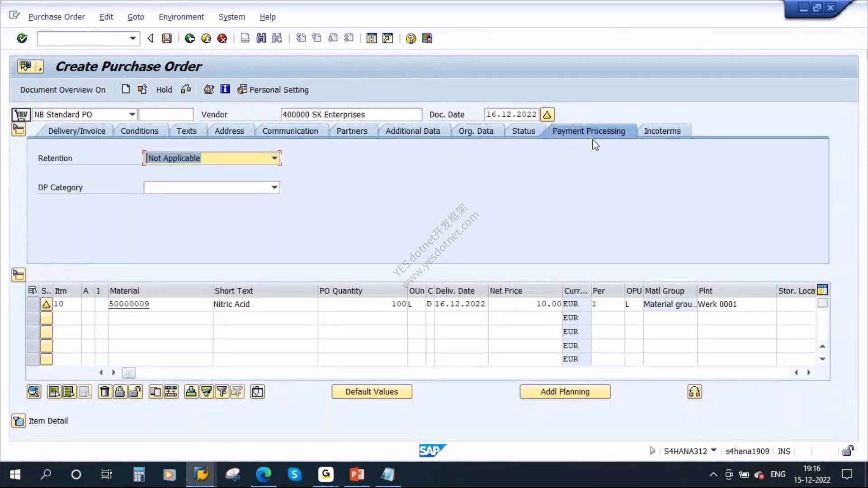
Task: Click the lock item icon below table
Action: point(120,392)
